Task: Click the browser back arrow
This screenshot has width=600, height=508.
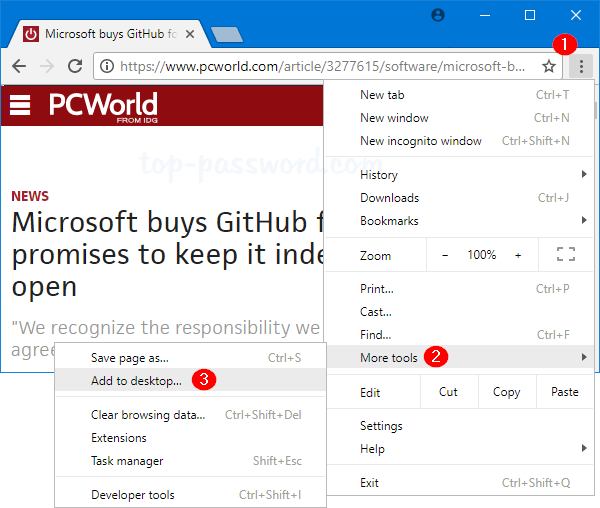Action: tap(19, 66)
